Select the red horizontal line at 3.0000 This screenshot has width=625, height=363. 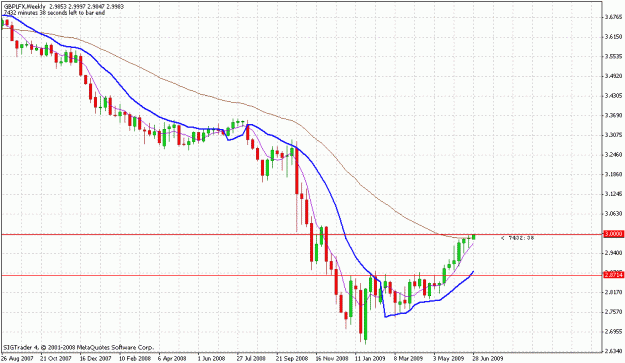[x=301, y=235]
